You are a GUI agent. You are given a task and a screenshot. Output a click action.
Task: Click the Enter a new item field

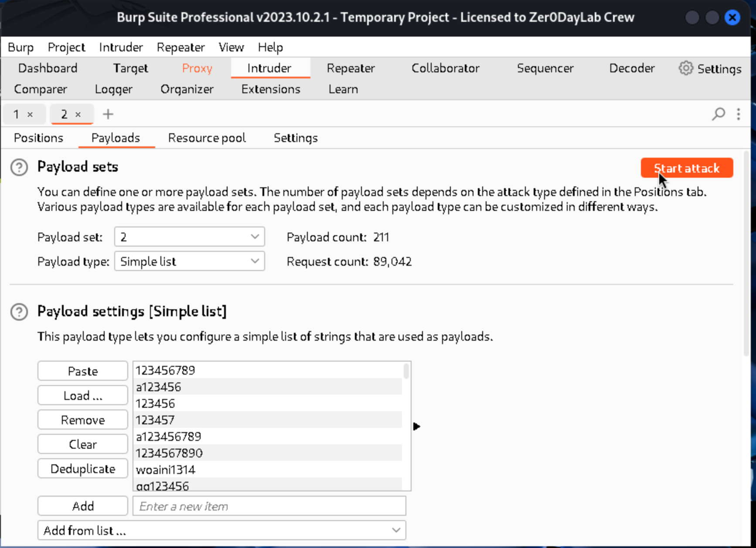click(x=269, y=506)
